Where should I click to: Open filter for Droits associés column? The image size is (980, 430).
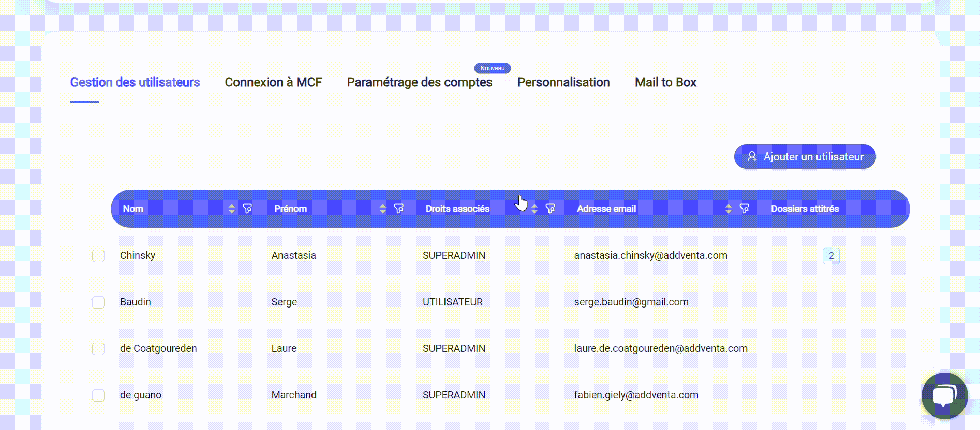click(550, 209)
